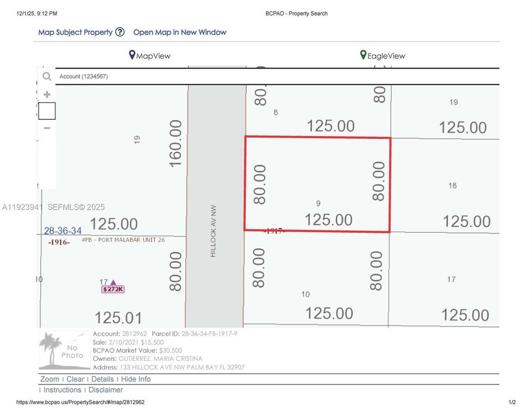Open Map in New Window

pos(179,32)
